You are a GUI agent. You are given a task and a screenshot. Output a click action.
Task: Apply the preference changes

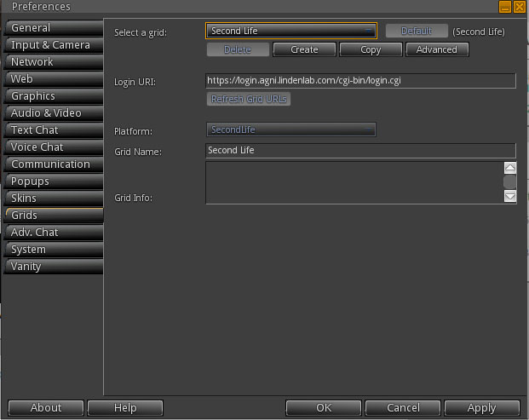(x=482, y=408)
